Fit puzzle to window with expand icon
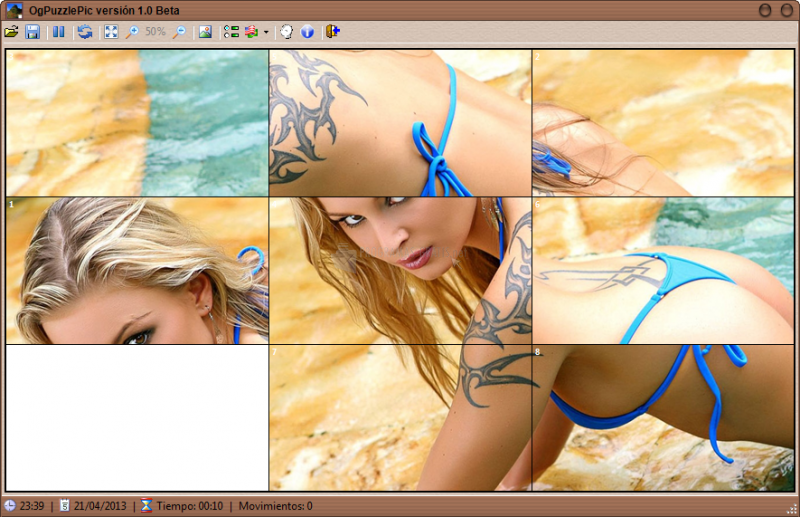This screenshot has height=517, width=800. tap(111, 32)
